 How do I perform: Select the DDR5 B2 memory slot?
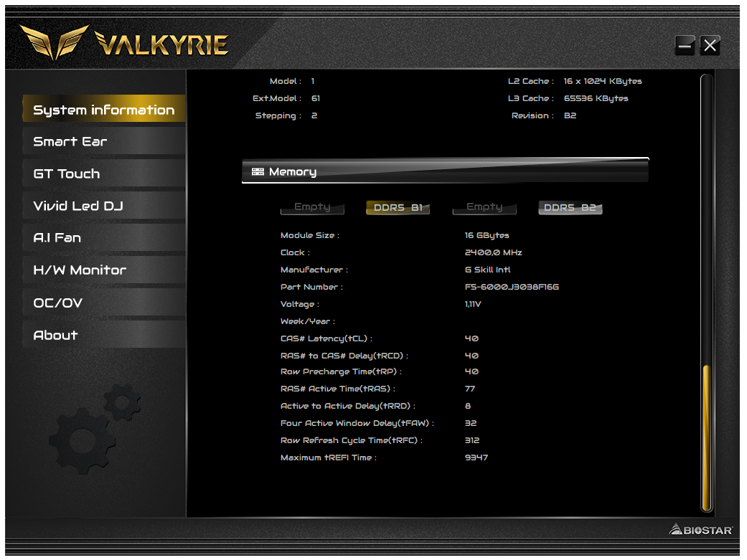570,208
